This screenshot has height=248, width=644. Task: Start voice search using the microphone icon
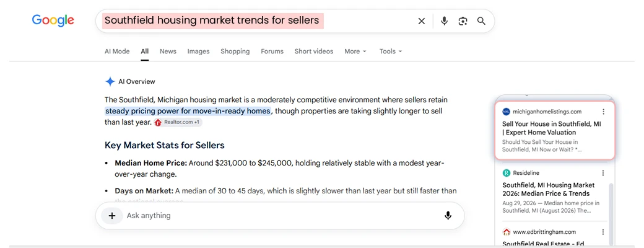click(444, 21)
